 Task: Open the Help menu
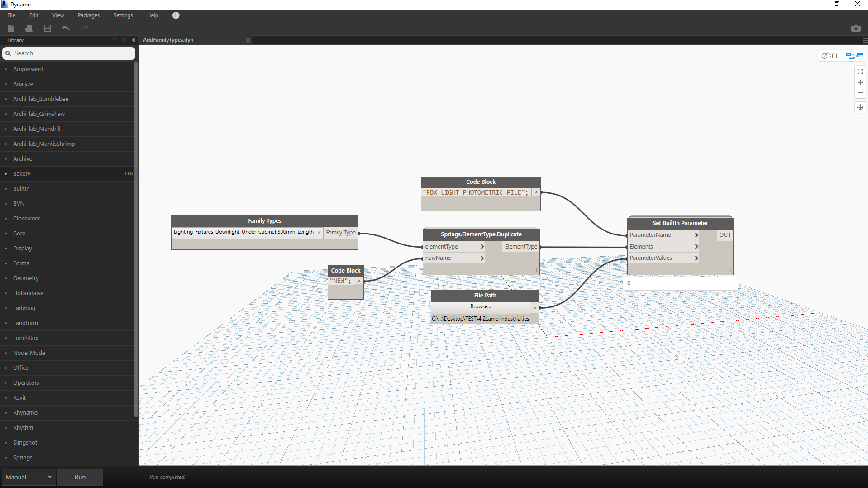click(x=153, y=15)
